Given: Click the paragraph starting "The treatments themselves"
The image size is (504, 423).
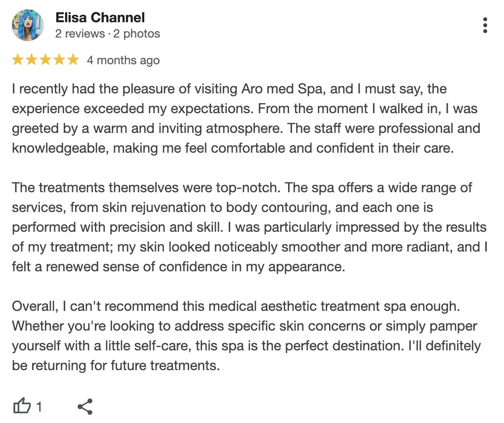Looking at the screenshot, I should click(x=250, y=227).
